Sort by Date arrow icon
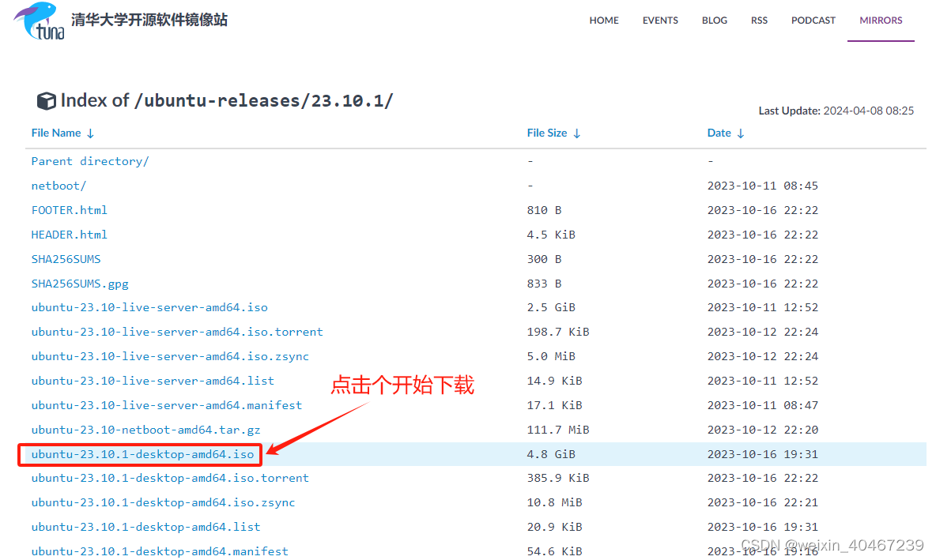The width and height of the screenshot is (936, 560). [740, 133]
